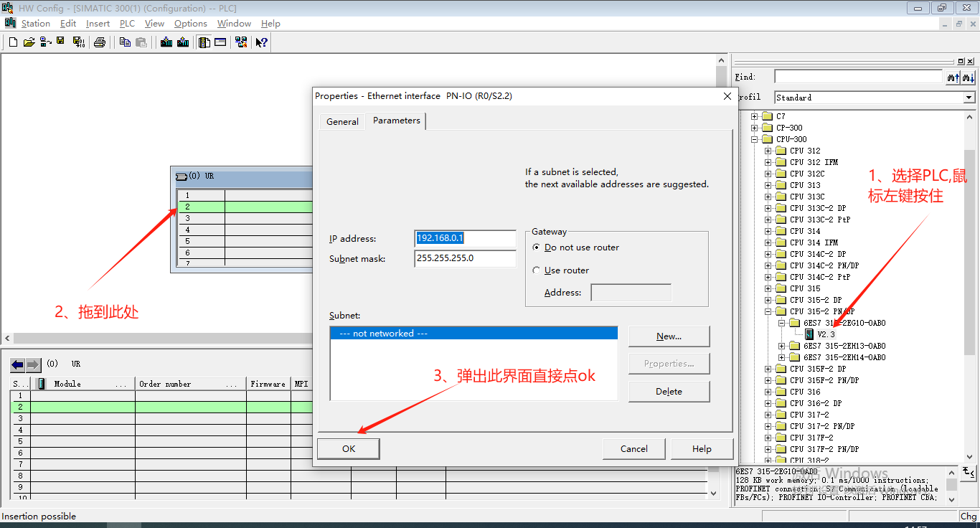
Task: Click the context Help arrow icon
Action: 261,42
